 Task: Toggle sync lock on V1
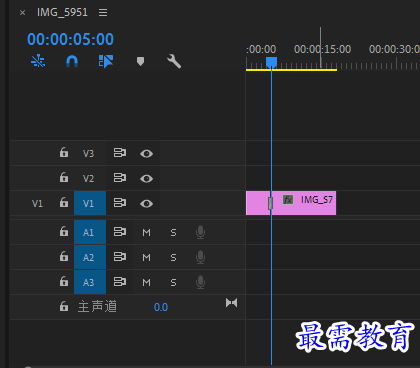click(120, 203)
